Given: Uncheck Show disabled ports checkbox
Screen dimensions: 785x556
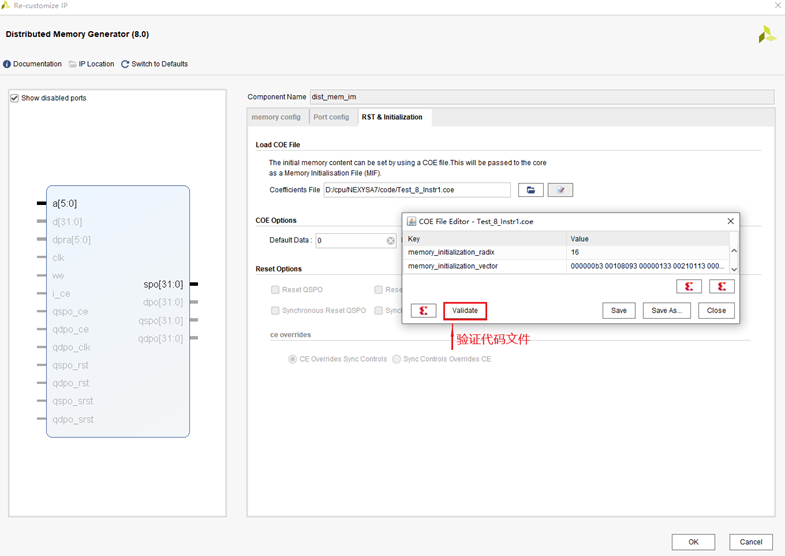Looking at the screenshot, I should click(x=15, y=98).
